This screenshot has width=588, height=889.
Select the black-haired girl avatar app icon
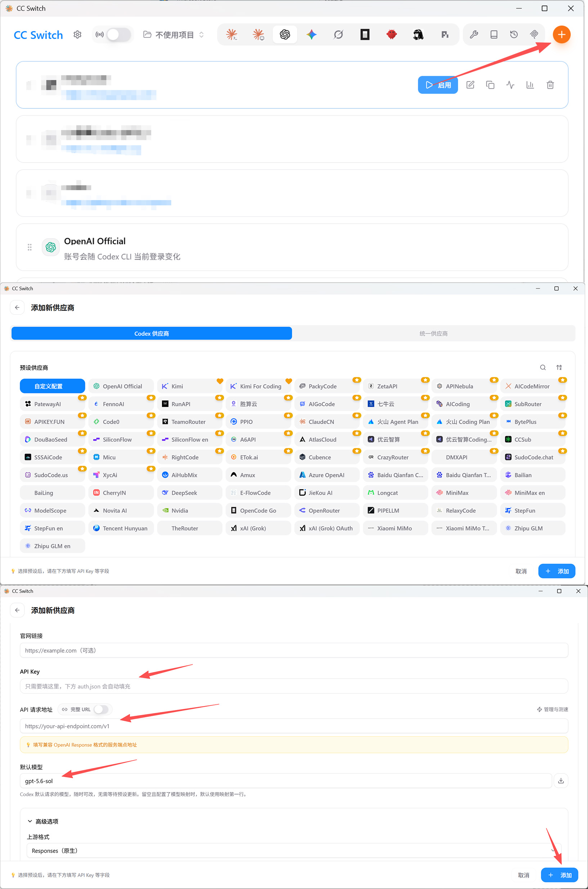point(418,35)
